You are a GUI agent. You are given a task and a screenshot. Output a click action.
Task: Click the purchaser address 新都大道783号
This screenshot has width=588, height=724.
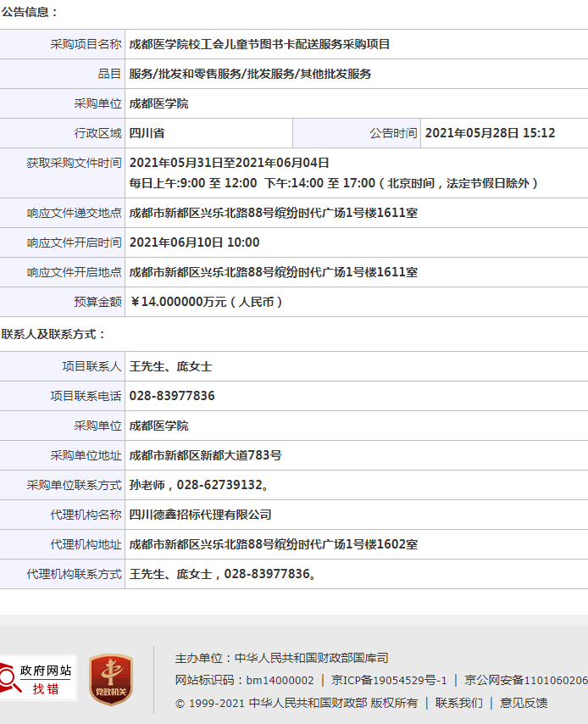tap(205, 455)
